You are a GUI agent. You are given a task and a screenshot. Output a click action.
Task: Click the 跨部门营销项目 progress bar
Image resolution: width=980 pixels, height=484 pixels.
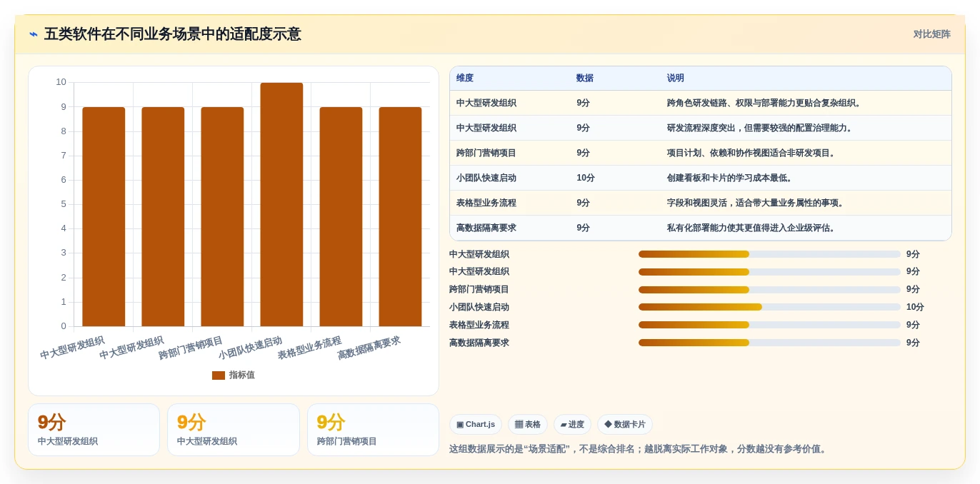click(769, 290)
